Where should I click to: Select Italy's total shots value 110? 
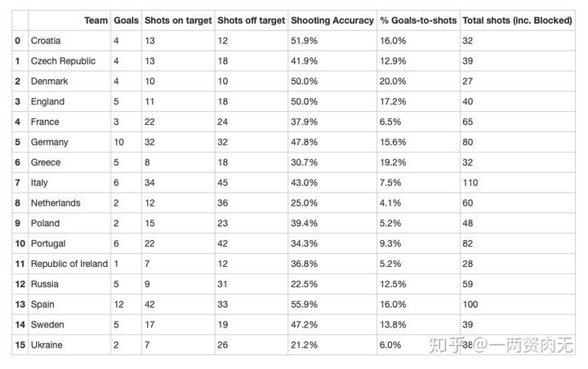click(x=471, y=183)
